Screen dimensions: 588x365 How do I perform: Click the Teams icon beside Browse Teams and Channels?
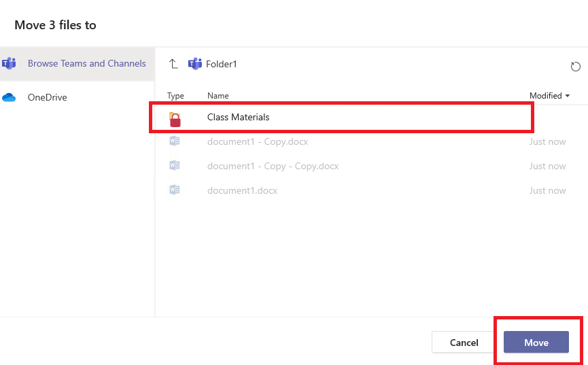click(9, 63)
